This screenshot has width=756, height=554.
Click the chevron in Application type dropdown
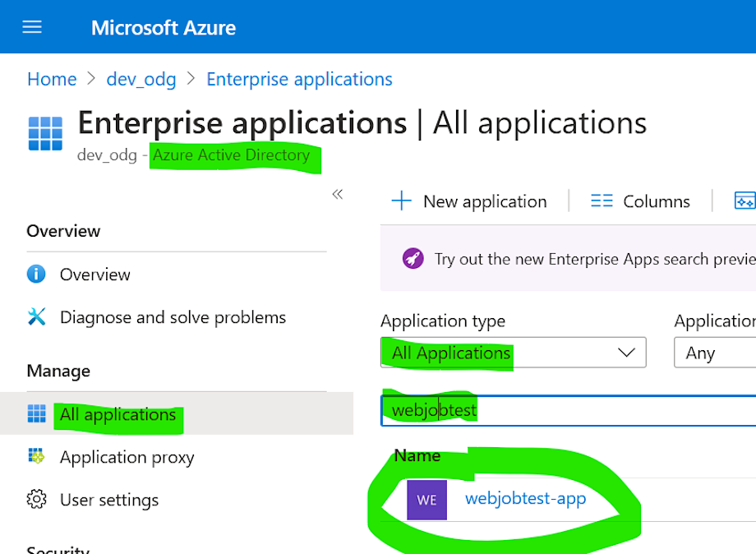[x=626, y=353]
